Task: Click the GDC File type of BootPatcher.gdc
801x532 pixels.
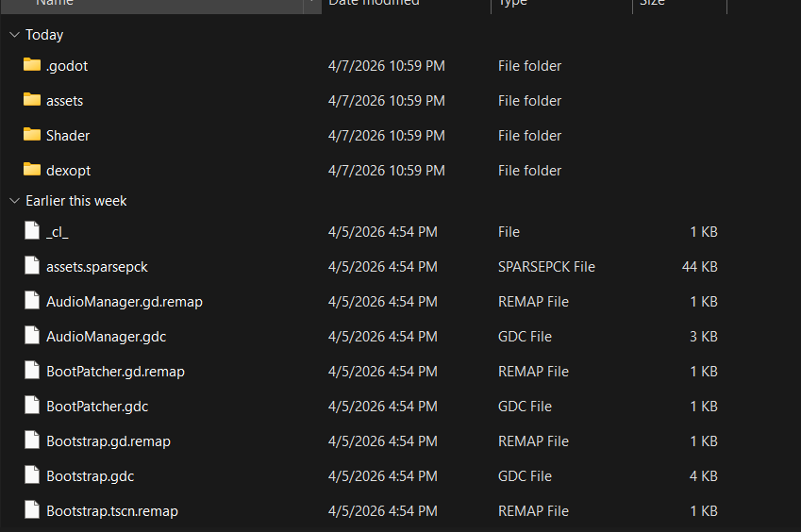Action: [526, 407]
